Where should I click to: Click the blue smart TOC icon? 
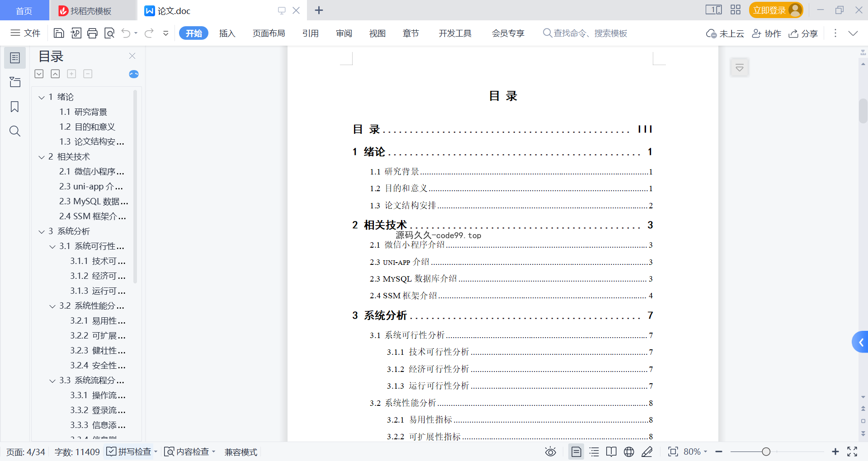coord(134,74)
